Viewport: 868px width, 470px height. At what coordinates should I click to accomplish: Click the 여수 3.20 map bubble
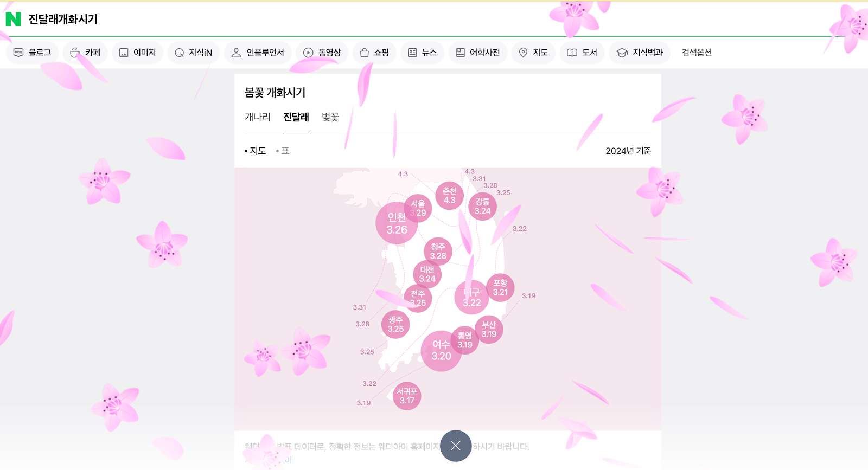click(441, 351)
